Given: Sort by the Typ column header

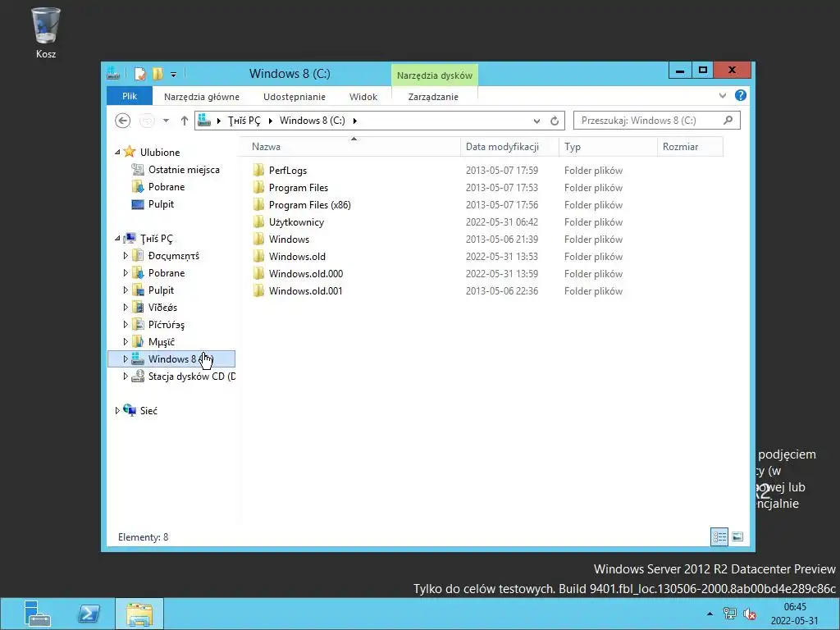Looking at the screenshot, I should [x=608, y=147].
